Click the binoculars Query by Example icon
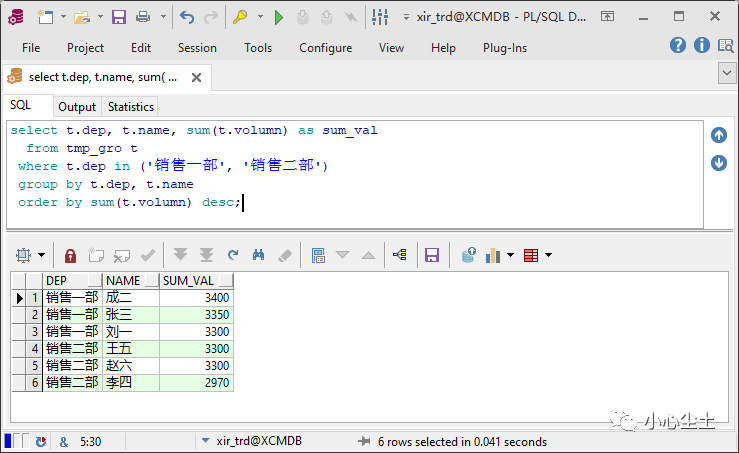 (258, 255)
